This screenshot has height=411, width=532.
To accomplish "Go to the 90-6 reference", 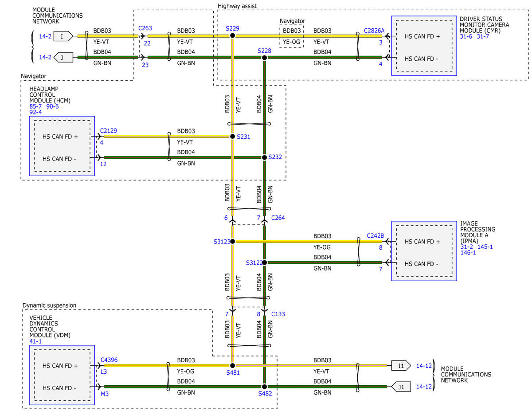I will tap(52, 106).
